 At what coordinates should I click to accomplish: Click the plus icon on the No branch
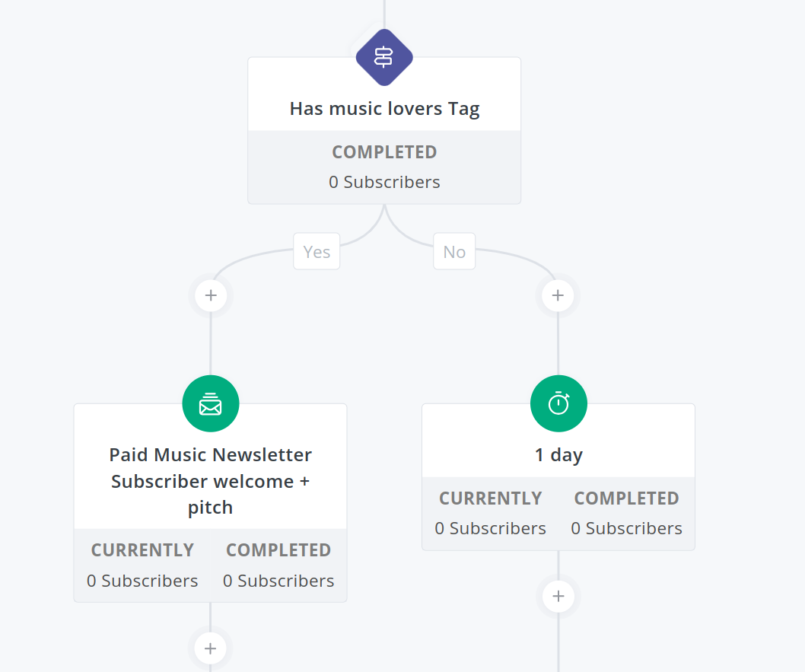(x=558, y=295)
